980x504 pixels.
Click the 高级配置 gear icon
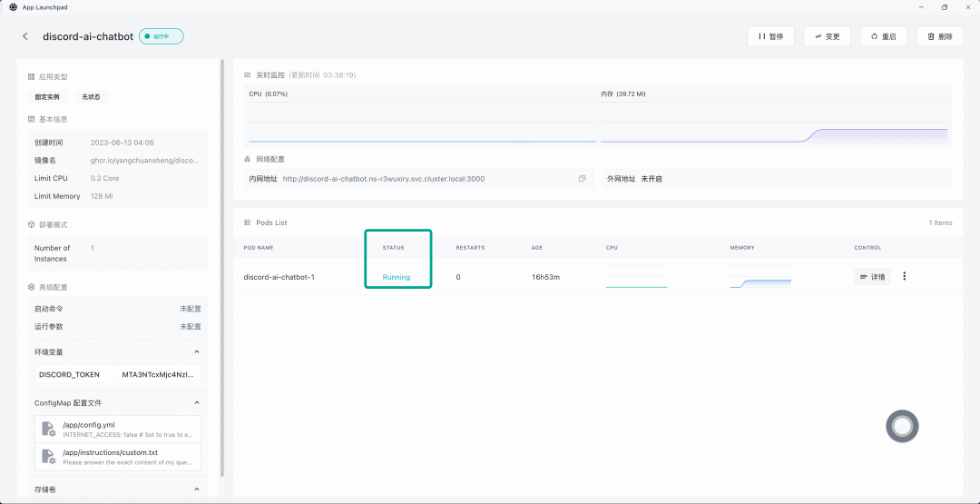[31, 287]
